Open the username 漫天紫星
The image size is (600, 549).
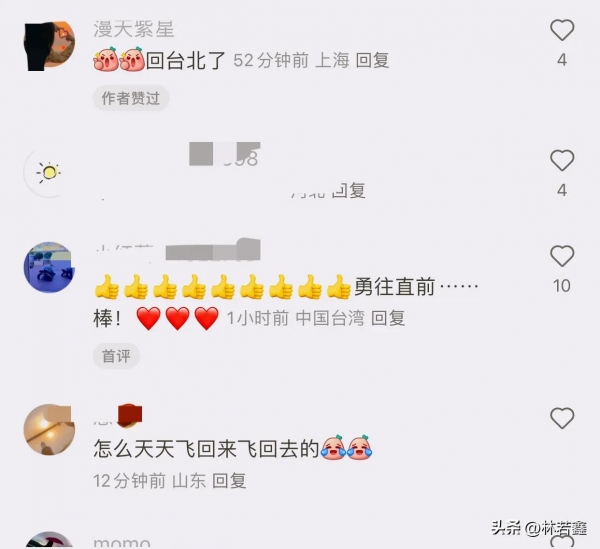[x=134, y=29]
